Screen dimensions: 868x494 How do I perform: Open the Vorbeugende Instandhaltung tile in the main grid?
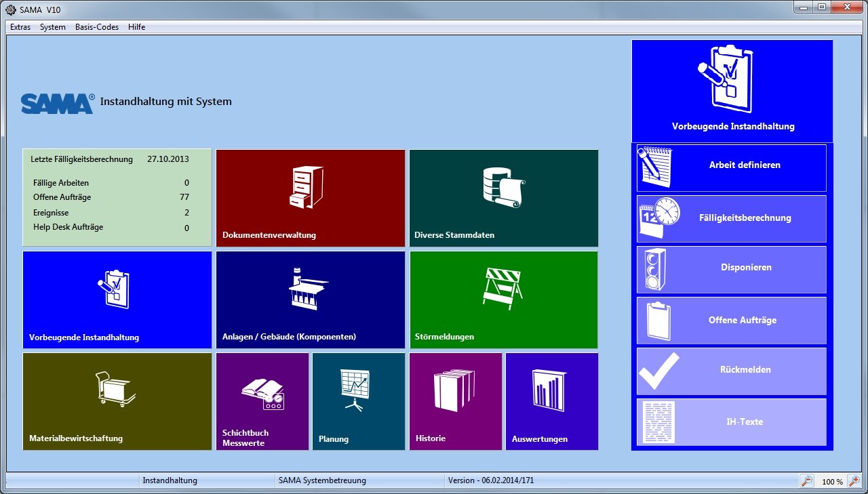tap(117, 300)
